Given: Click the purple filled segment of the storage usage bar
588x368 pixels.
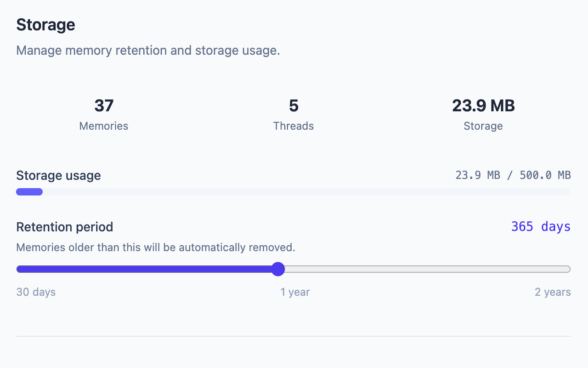Looking at the screenshot, I should [29, 192].
